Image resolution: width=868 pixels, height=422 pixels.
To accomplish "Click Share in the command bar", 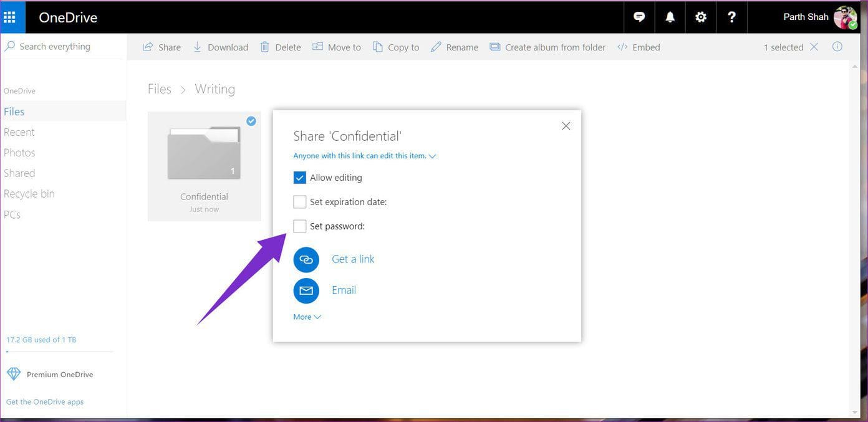I will point(162,47).
